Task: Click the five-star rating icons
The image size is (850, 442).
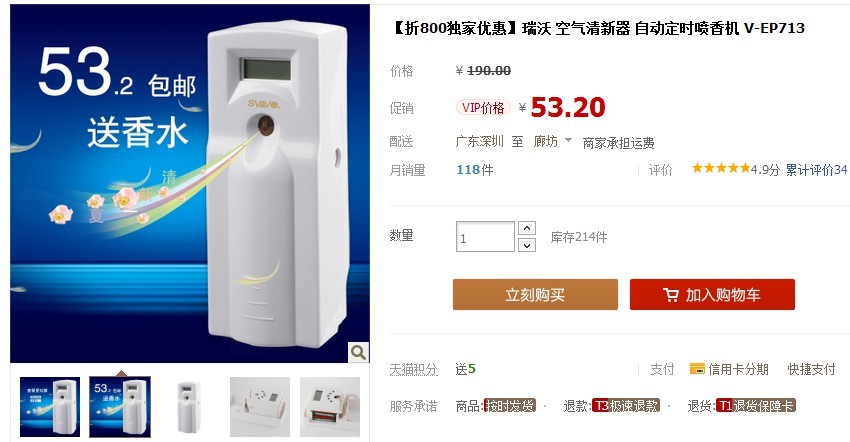Action: pos(720,168)
